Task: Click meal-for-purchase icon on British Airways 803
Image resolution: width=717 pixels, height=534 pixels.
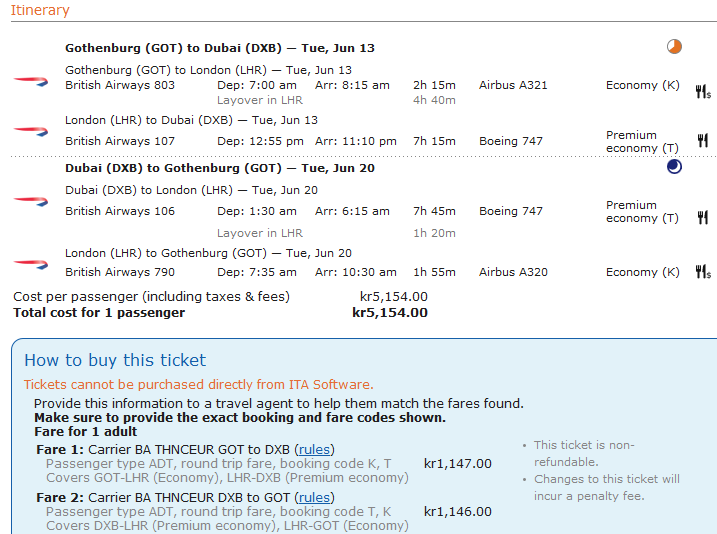Action: (x=703, y=91)
